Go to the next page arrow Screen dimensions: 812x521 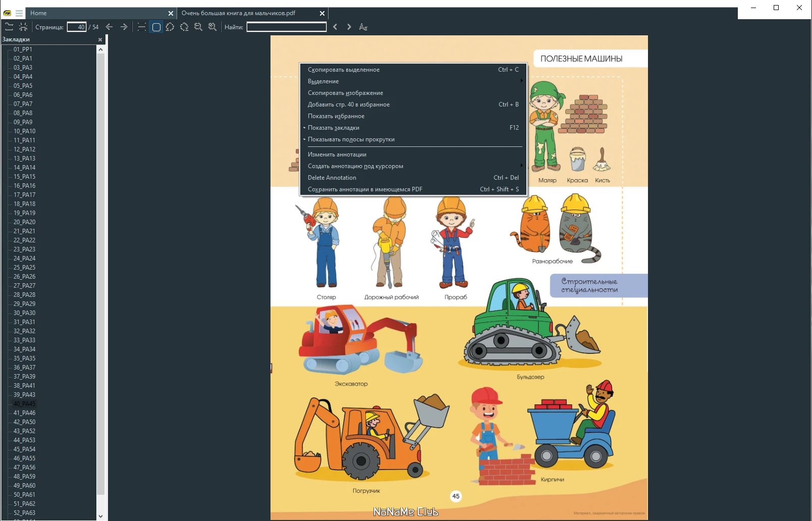pyautogui.click(x=124, y=27)
